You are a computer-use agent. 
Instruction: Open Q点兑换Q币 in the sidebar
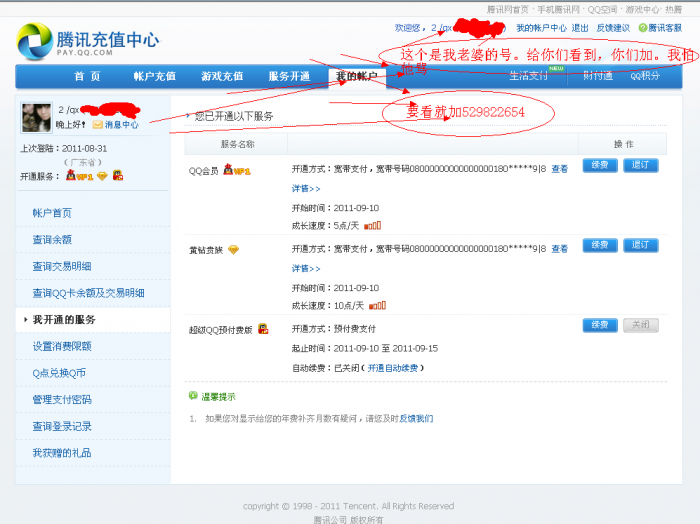pyautogui.click(x=59, y=373)
